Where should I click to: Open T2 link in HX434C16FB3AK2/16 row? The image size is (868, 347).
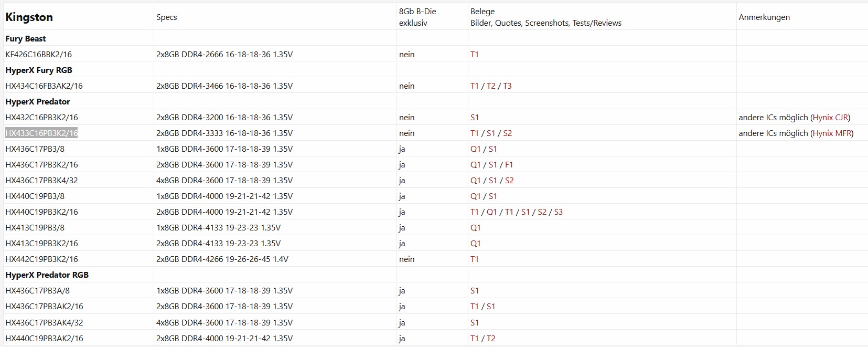(490, 86)
